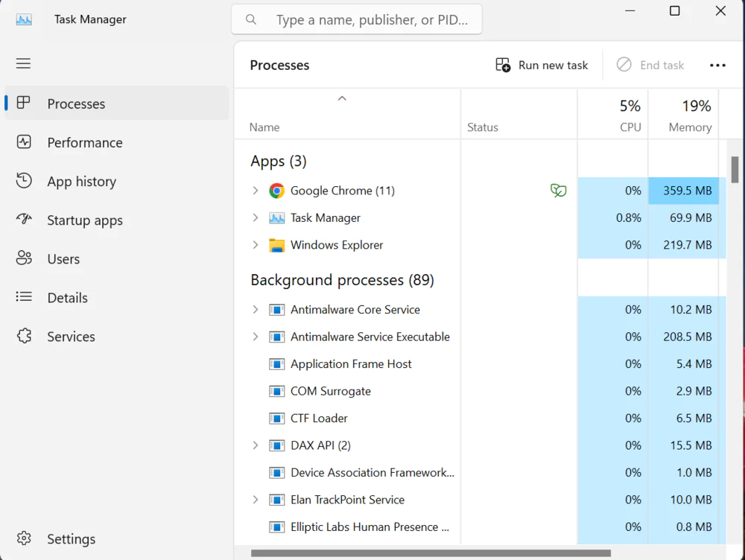Click the CTF Loader process icon
745x560 pixels.
[x=276, y=419]
